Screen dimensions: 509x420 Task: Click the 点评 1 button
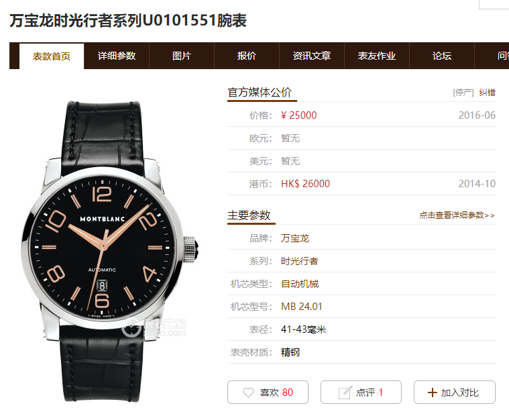coord(361,392)
